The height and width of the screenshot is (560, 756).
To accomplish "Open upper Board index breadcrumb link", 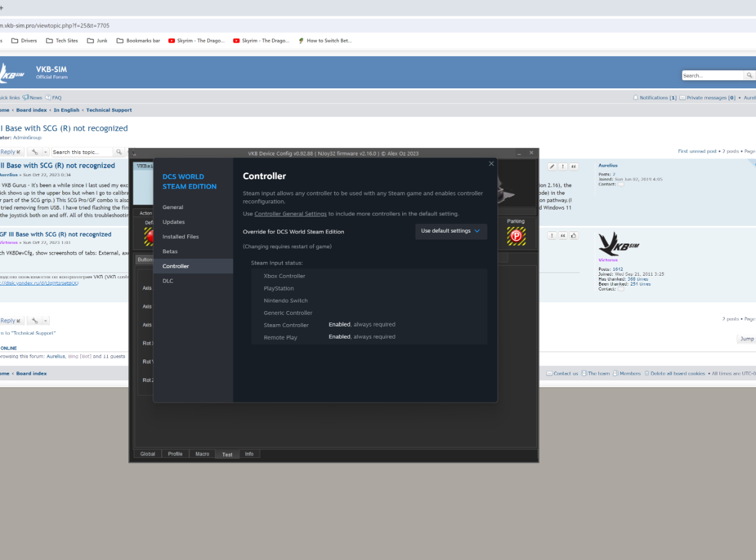I will (x=32, y=110).
